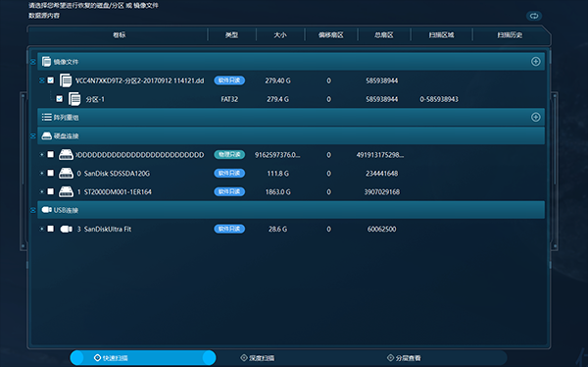The height and width of the screenshot is (367, 588).
Task: Click the 大小 column header
Action: 280,35
